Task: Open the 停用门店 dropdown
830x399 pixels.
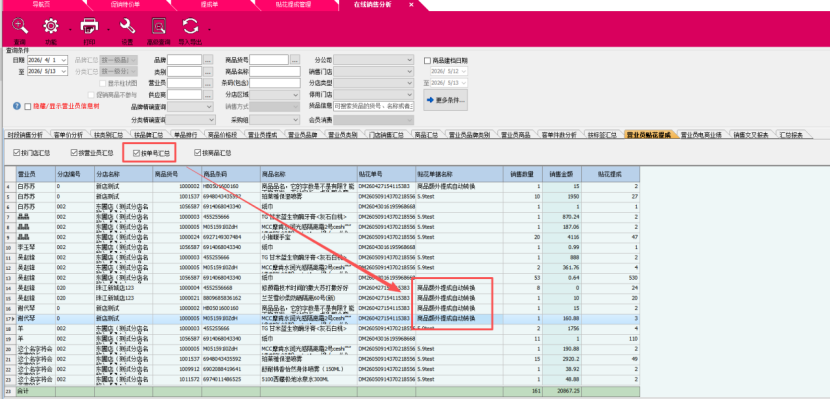Action: click(410, 95)
